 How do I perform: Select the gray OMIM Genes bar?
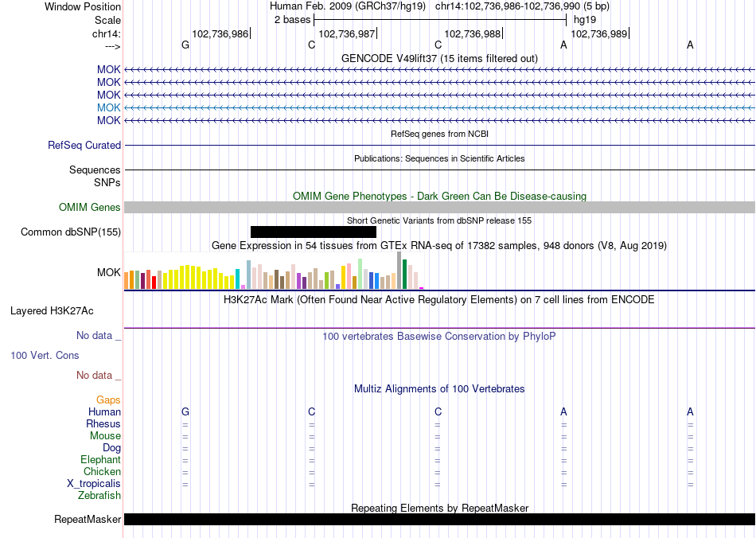tap(440, 207)
